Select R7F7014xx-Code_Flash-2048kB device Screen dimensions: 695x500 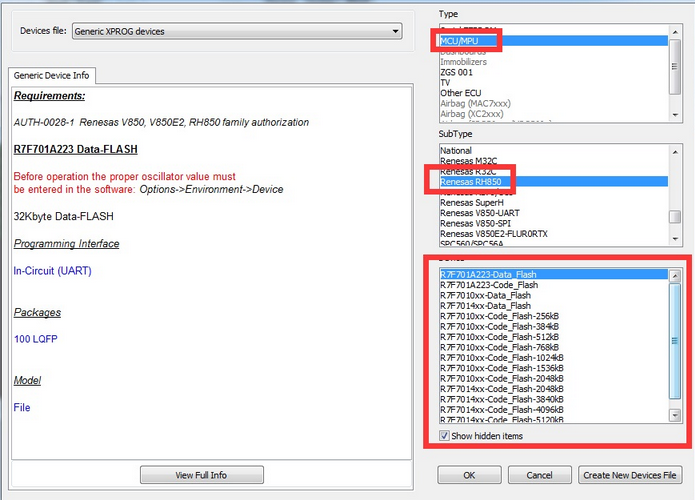coord(554,389)
